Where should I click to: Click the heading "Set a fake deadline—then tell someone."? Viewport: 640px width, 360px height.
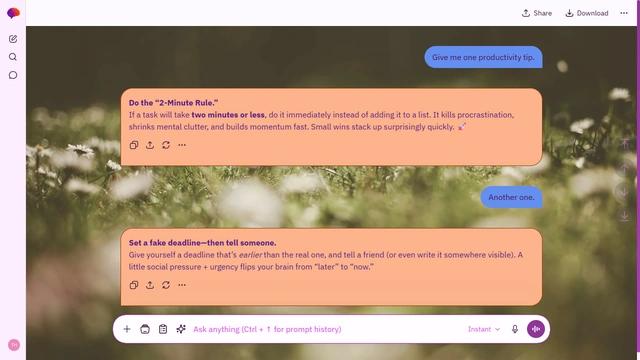pos(202,243)
